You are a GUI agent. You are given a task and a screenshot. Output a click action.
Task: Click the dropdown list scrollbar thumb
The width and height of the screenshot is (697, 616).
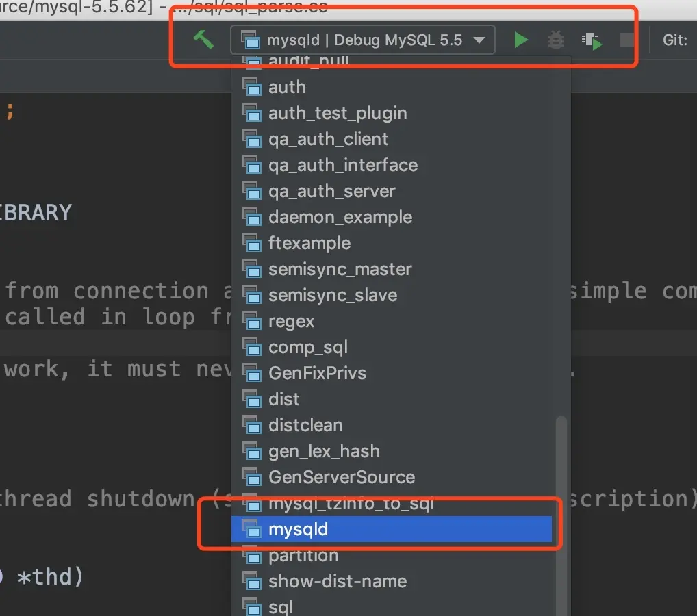click(x=561, y=515)
